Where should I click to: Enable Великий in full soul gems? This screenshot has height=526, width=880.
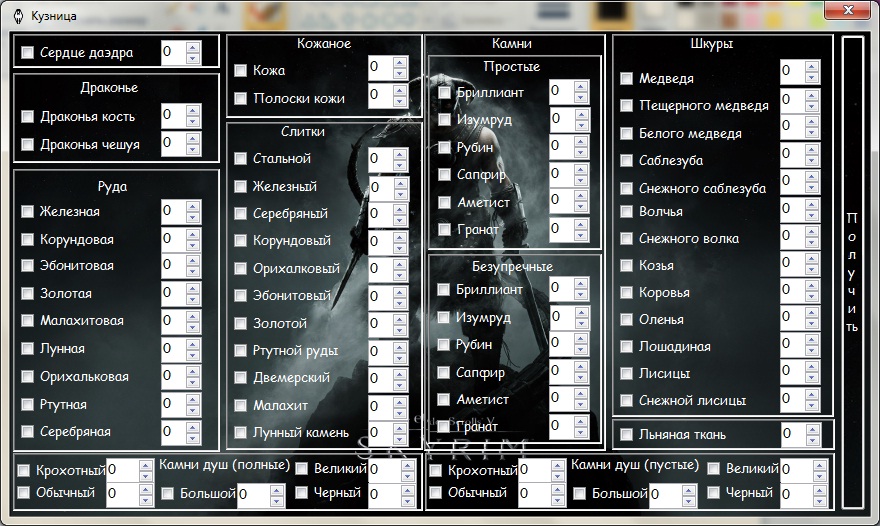[301, 468]
